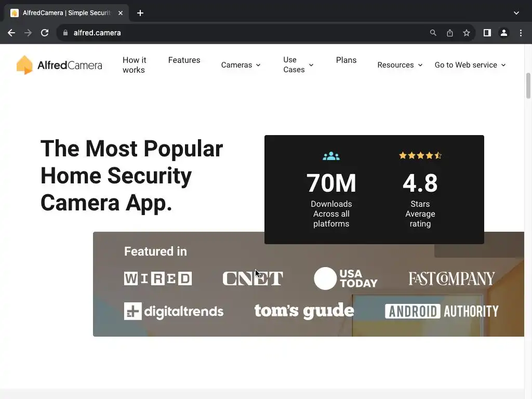This screenshot has width=532, height=399.
Task: Click 'Downloads Across all platforms' text
Action: pos(331,214)
